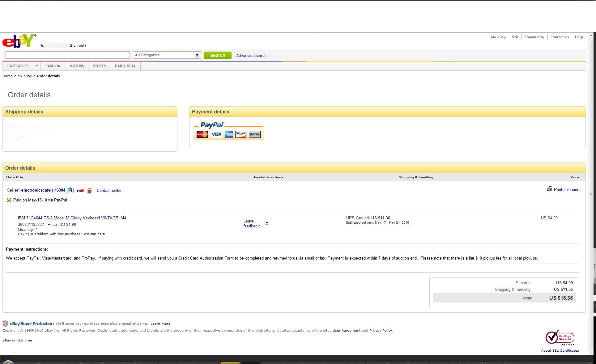The height and width of the screenshot is (364, 596).
Task: Click the Sign out link
Action: click(x=77, y=45)
